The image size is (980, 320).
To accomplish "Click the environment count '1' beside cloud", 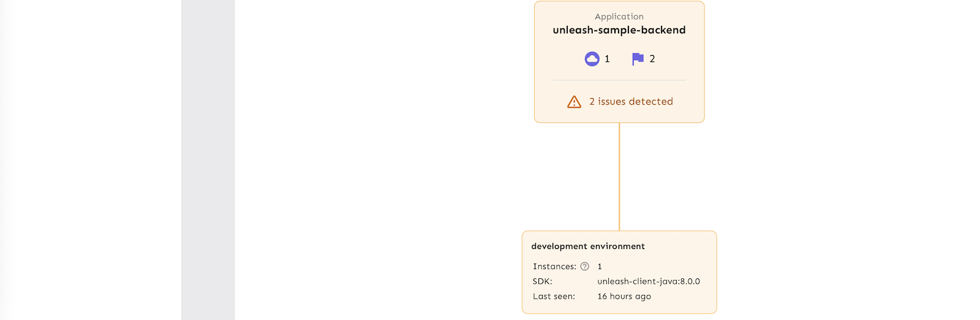I will [607, 59].
